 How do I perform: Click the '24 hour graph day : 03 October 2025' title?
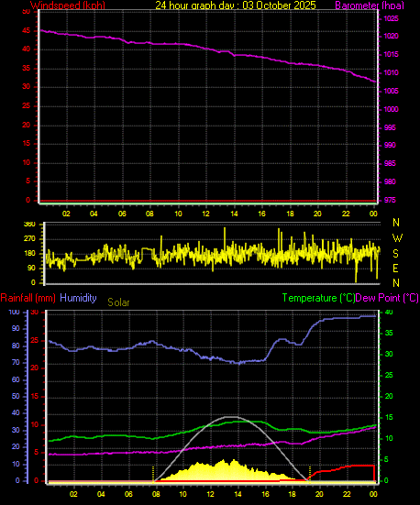(x=236, y=5)
